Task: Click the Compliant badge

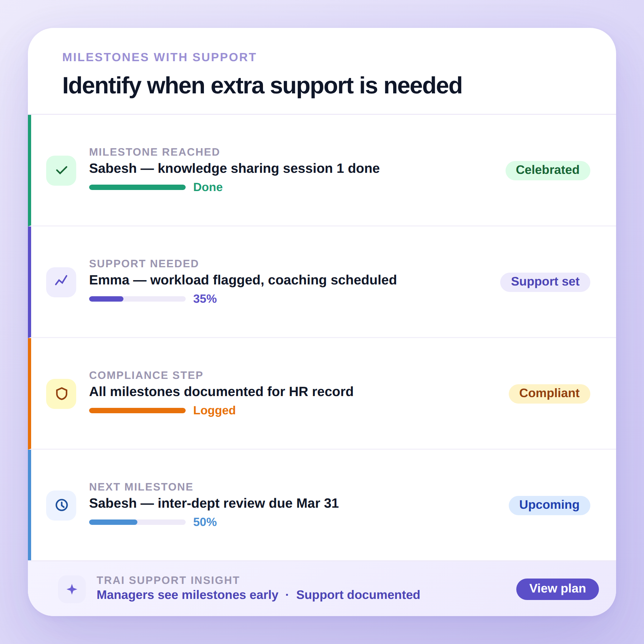Action: pyautogui.click(x=549, y=393)
